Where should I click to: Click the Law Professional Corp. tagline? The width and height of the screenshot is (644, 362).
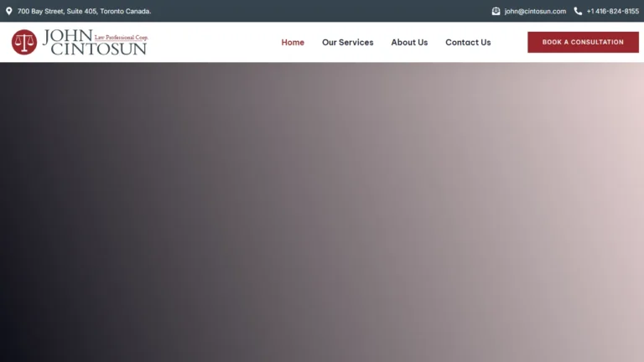click(x=121, y=38)
